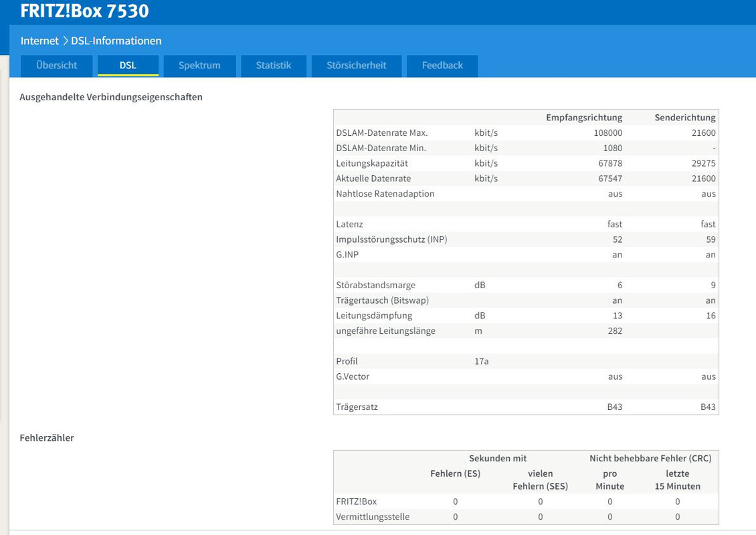Screen dimensions: 756x535
Task: Select the Aktuelle Datenrate row label
Action: (374, 179)
